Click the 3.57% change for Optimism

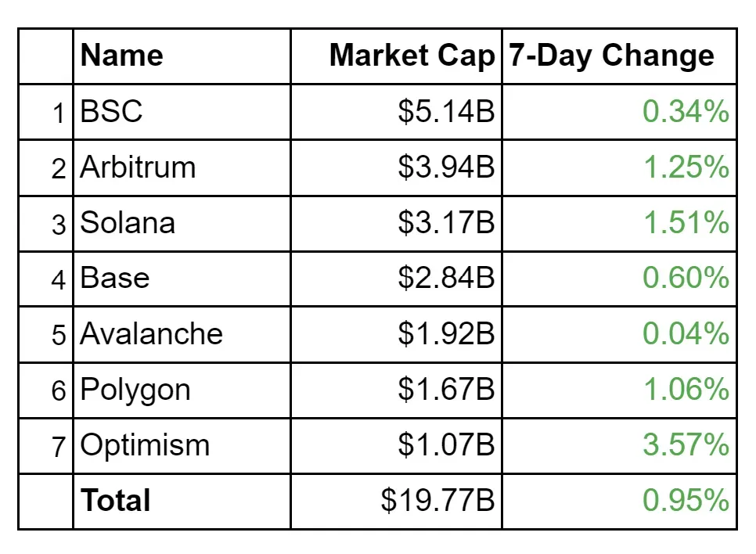point(686,445)
